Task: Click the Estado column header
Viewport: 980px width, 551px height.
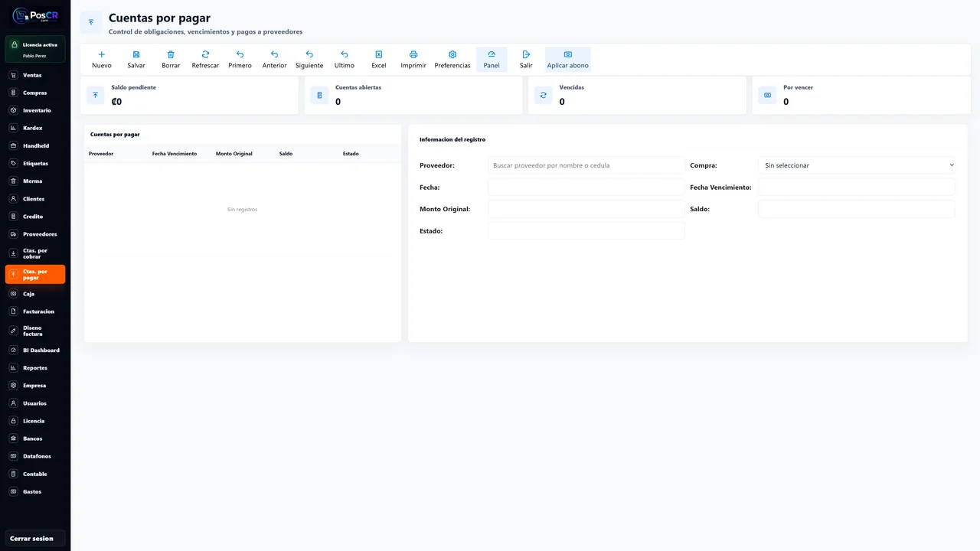Action: click(351, 154)
